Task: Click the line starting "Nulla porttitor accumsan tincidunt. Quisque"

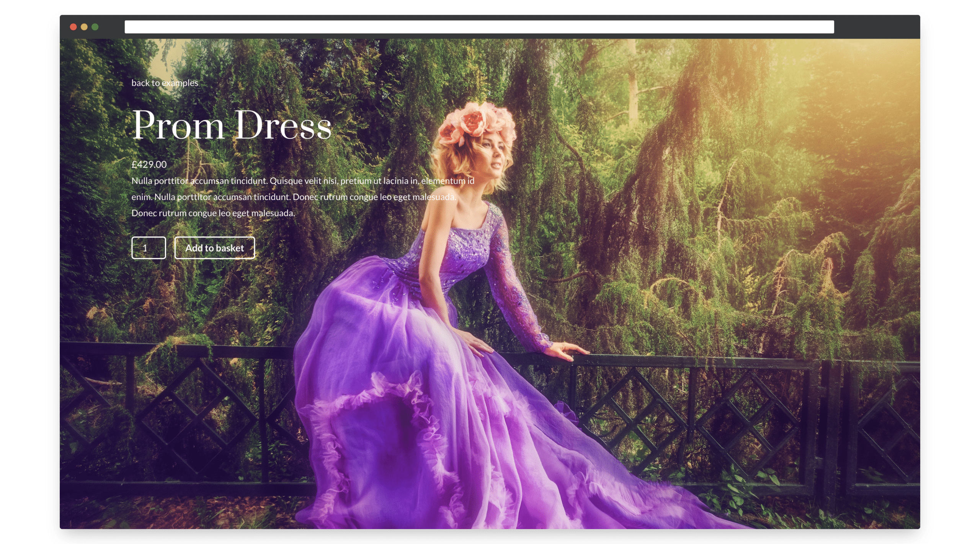Action: point(303,181)
